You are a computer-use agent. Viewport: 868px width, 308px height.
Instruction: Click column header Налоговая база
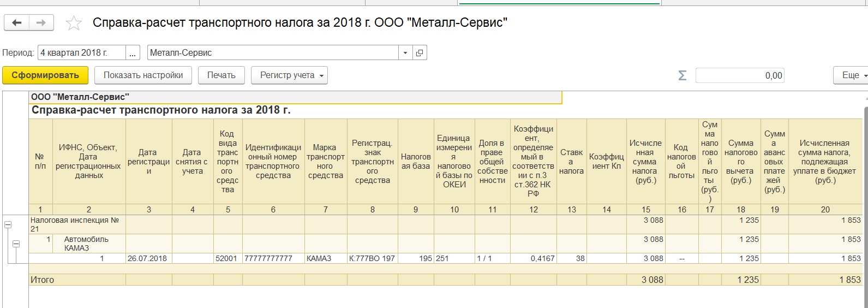pos(416,162)
